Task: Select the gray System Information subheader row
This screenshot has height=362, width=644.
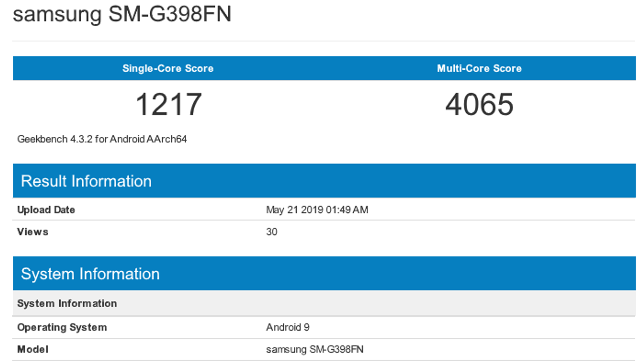Action: [x=324, y=303]
